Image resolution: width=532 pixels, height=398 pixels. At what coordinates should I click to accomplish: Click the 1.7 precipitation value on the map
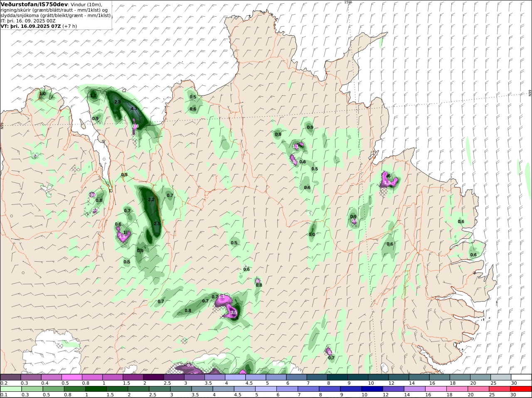pos(93,96)
